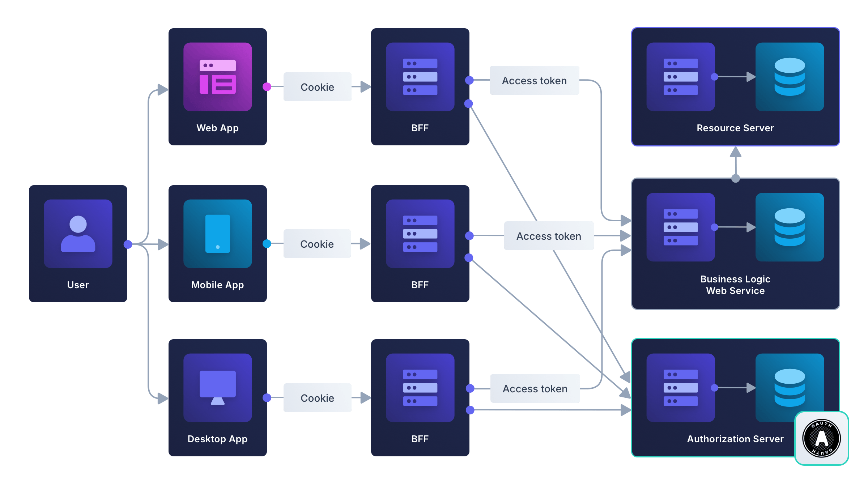This screenshot has height=486, width=868.
Task: Click the Authorization Server's server icon
Action: pyautogui.click(x=681, y=388)
